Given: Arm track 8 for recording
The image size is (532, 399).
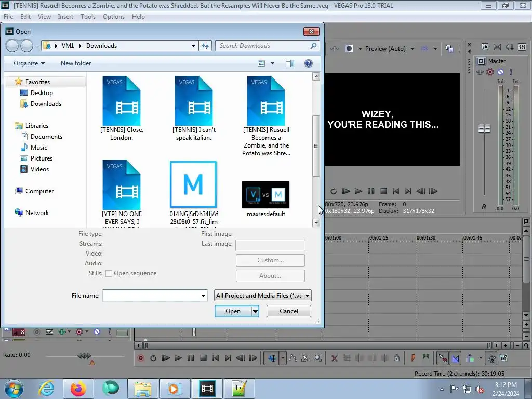Looking at the screenshot, I should coord(37,331).
